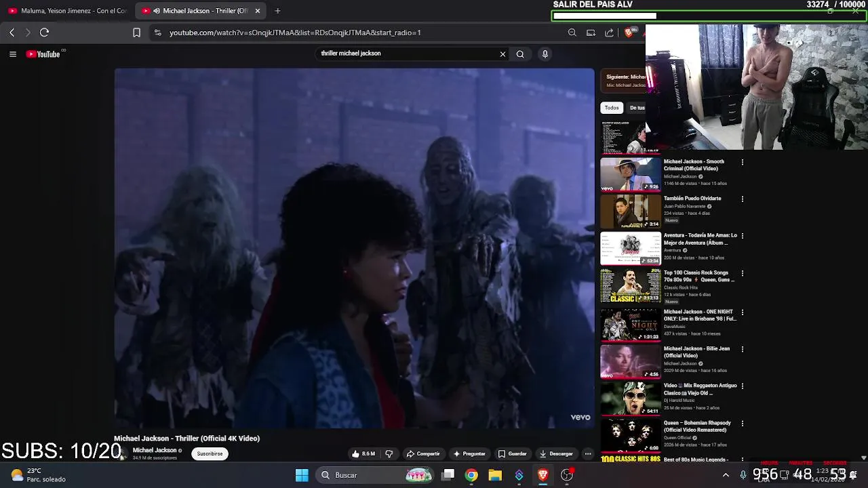868x488 pixels.
Task: Bookmark this page icon
Action: [136, 33]
